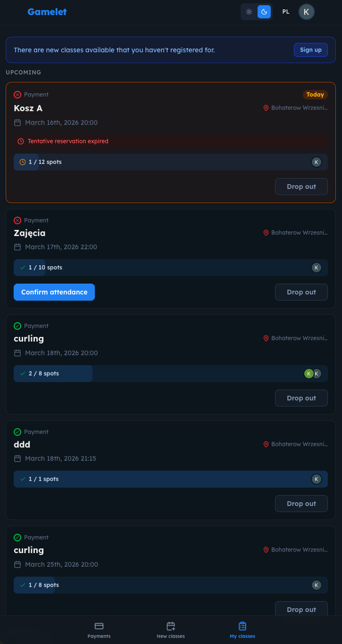
Task: Open New classes via the calendar-plus icon
Action: [170, 626]
